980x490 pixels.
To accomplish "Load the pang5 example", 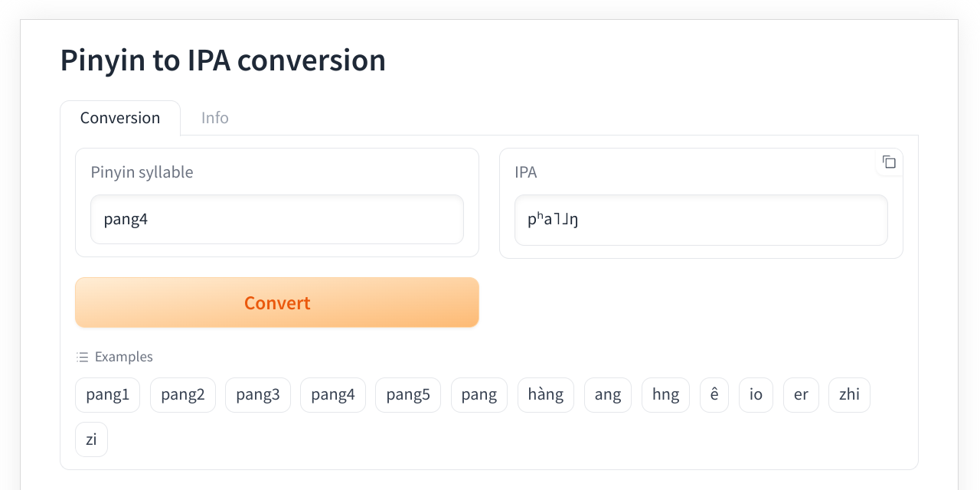I will [x=407, y=395].
